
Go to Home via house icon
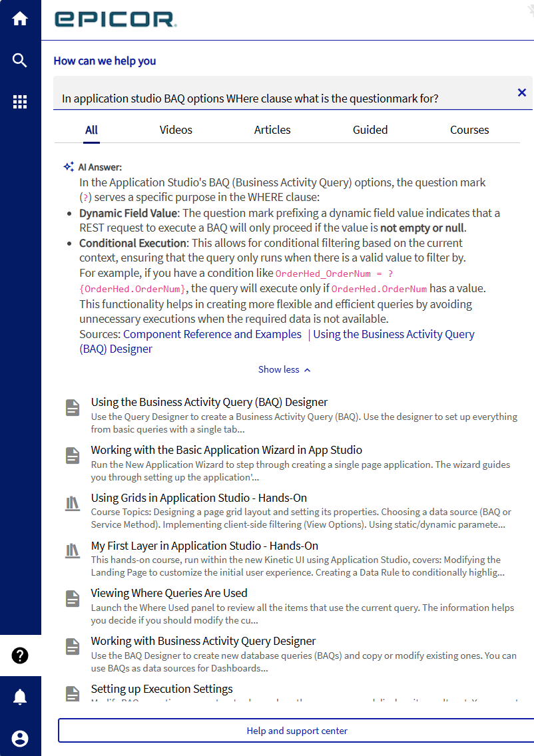tap(20, 19)
